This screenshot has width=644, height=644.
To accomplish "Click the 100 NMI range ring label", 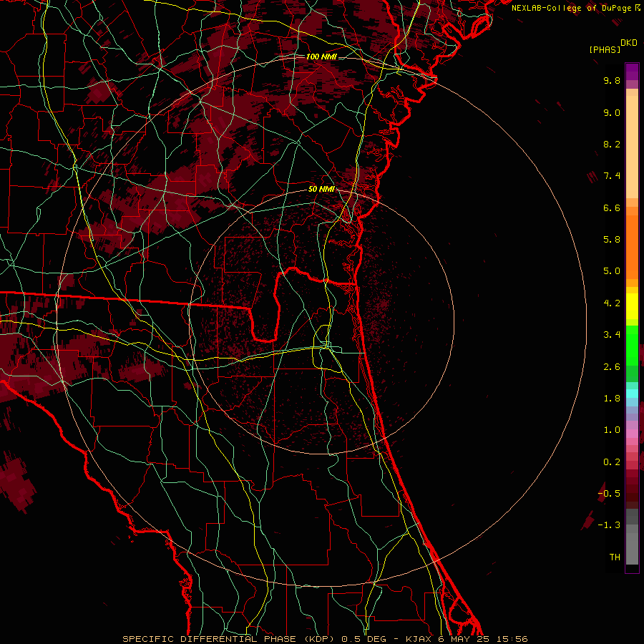I will pos(321,57).
